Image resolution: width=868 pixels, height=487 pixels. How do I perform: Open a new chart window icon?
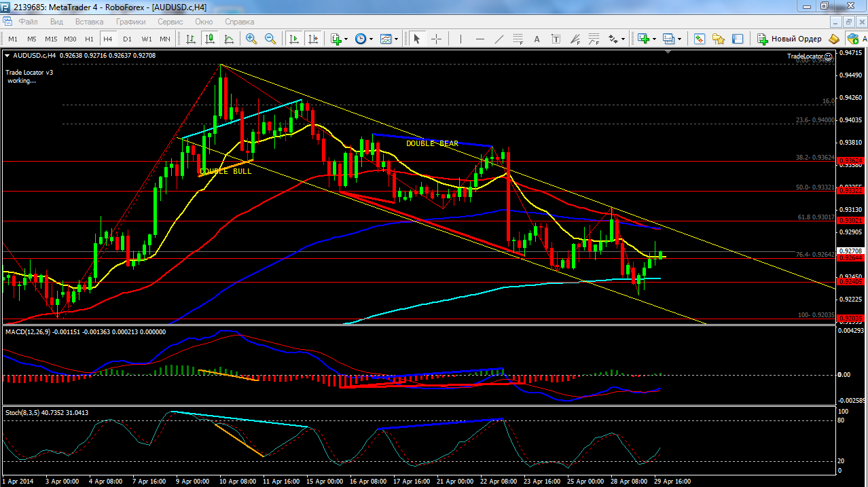[x=643, y=39]
